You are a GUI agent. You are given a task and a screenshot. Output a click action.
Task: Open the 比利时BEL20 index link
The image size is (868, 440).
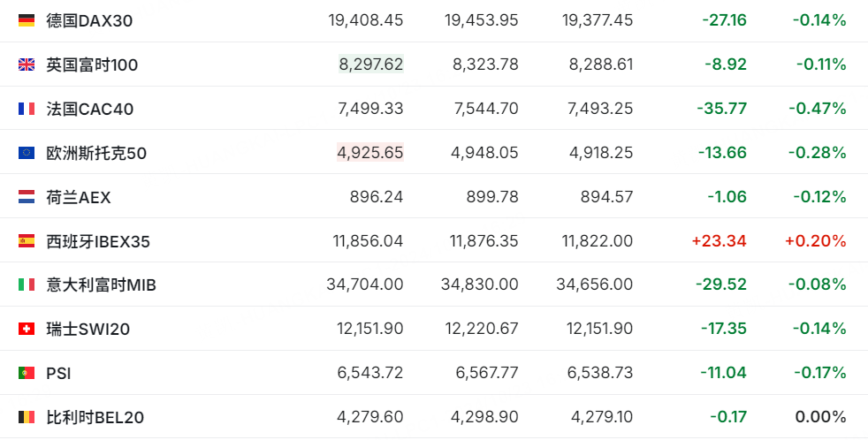(x=95, y=417)
